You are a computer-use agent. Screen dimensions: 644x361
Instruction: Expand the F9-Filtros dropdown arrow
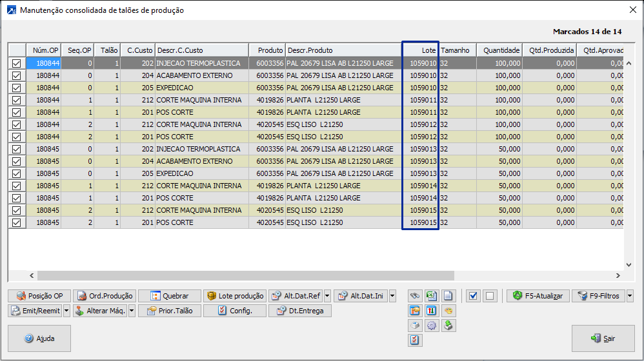[630, 296]
